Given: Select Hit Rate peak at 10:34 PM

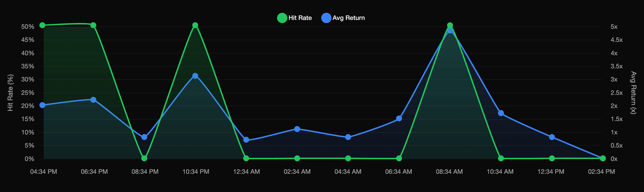Looking at the screenshot, I should [x=195, y=25].
